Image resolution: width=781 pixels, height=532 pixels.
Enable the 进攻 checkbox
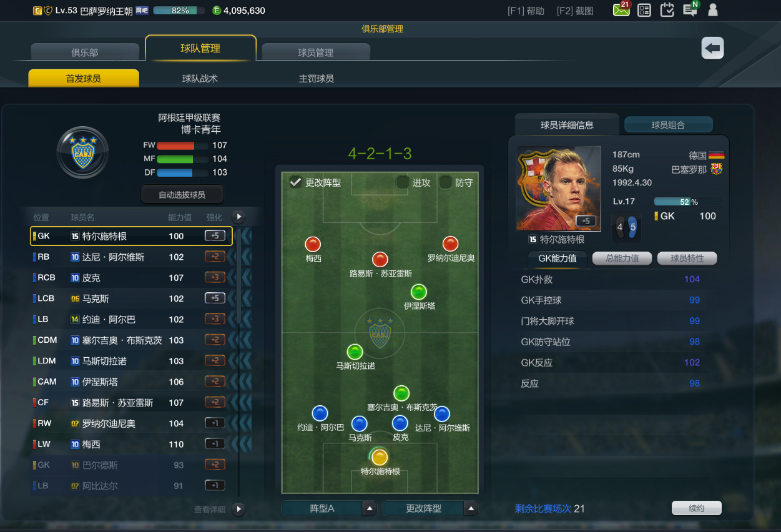[x=403, y=182]
